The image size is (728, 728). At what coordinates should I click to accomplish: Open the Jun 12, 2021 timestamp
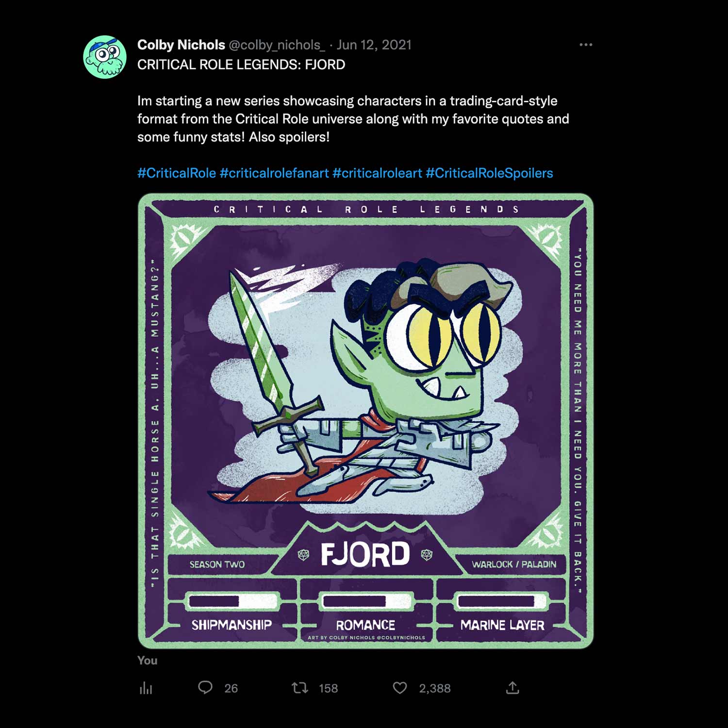coord(374,45)
